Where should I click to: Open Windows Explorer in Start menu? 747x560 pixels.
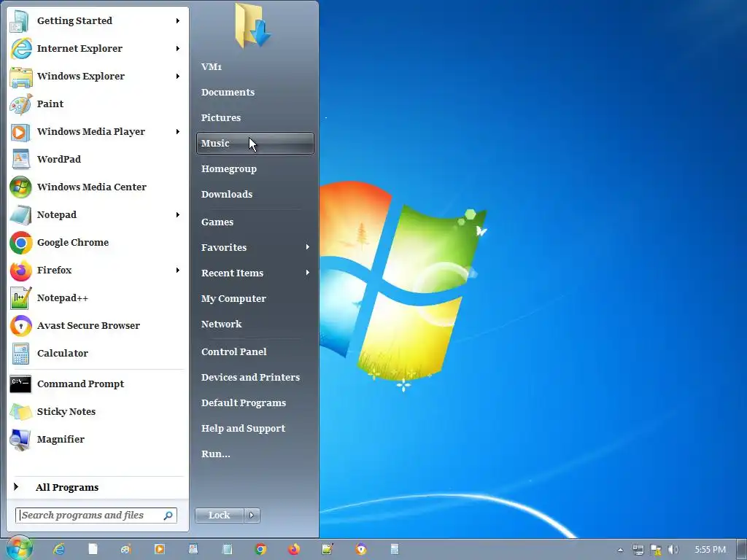coord(98,76)
